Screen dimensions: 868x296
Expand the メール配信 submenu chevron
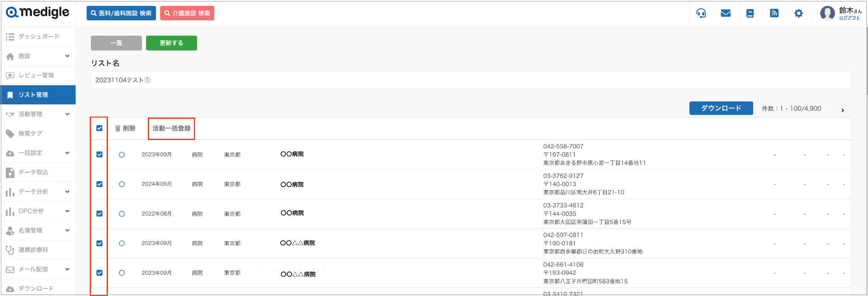[x=67, y=269]
